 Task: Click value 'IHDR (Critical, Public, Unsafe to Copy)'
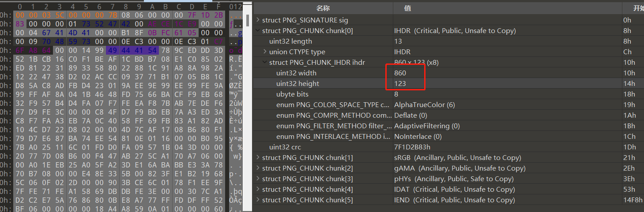[455, 30]
